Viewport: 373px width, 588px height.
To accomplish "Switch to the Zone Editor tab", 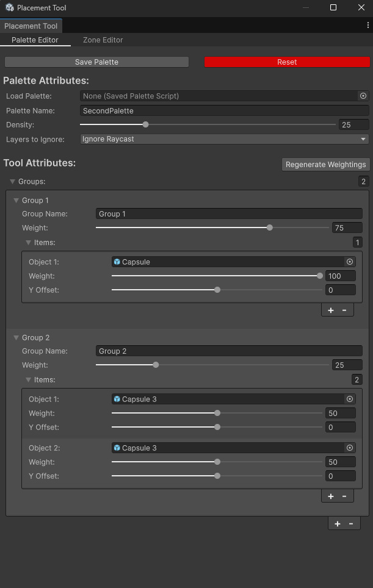I will (x=103, y=40).
